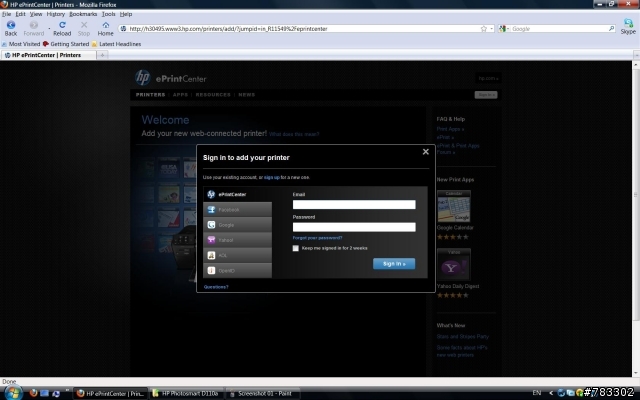The height and width of the screenshot is (400, 640).
Task: Click the blue Sign in » button
Action: (x=394, y=264)
